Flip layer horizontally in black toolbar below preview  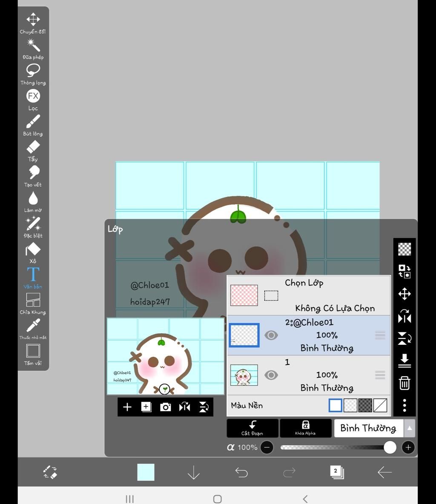184,407
